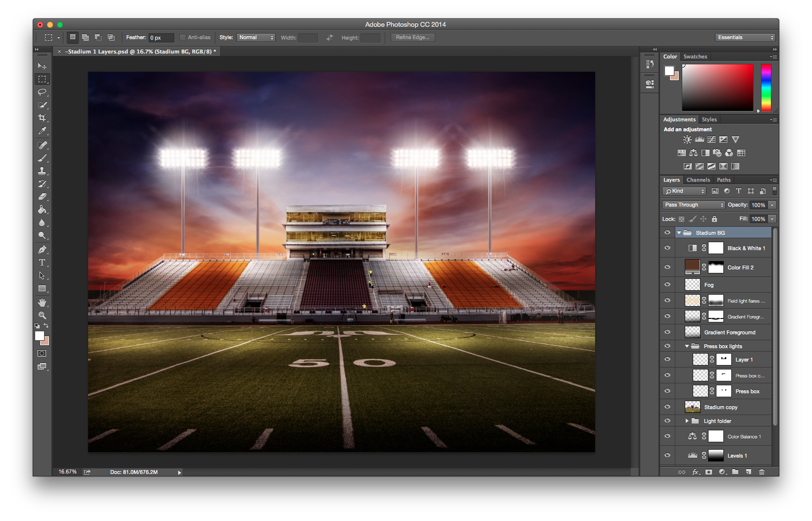
Task: Hide the Levels 1 layer
Action: coord(667,456)
